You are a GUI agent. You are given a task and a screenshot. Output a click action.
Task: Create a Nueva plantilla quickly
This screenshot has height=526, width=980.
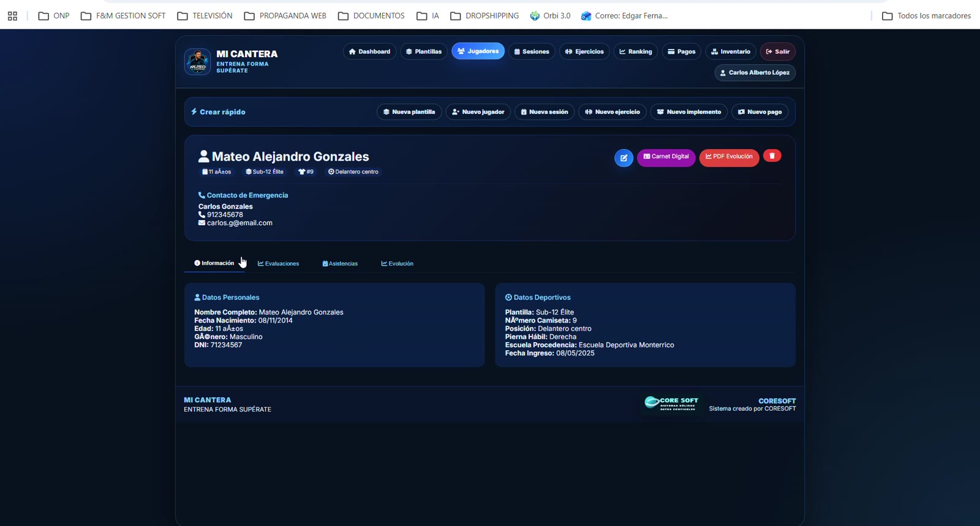(x=409, y=112)
